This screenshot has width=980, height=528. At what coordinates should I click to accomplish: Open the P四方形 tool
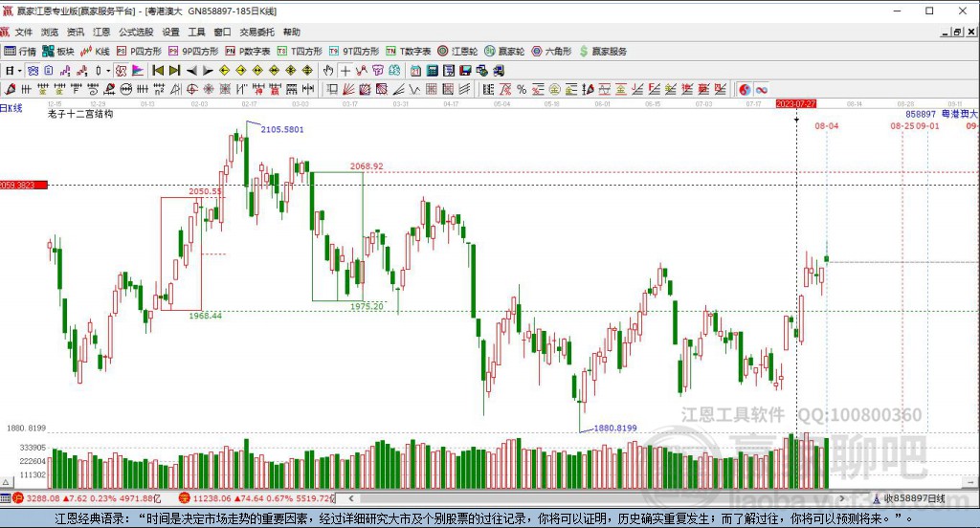139,52
